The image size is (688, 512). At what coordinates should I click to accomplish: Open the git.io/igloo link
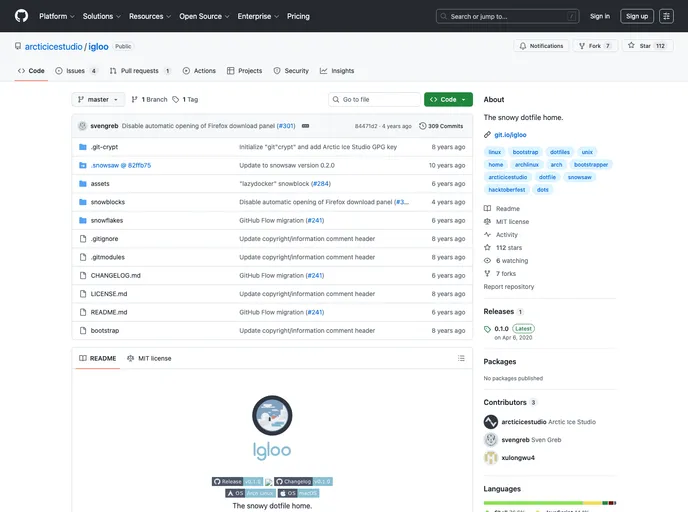pos(510,134)
